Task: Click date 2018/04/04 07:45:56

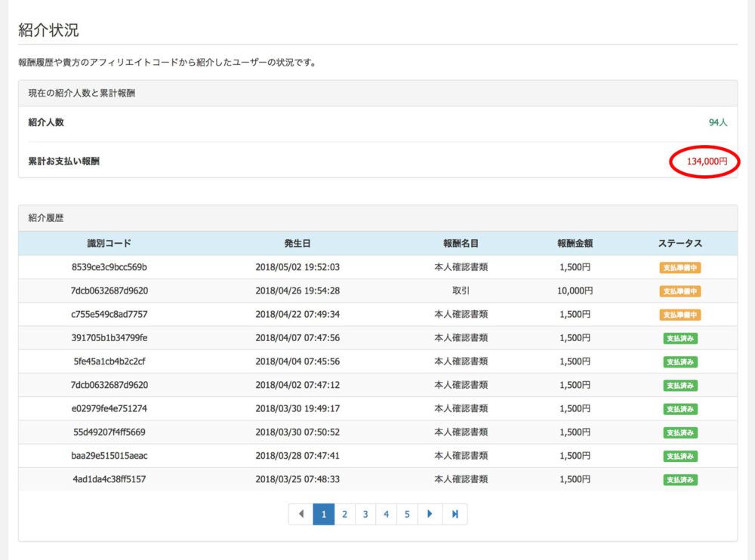Action: click(x=297, y=362)
